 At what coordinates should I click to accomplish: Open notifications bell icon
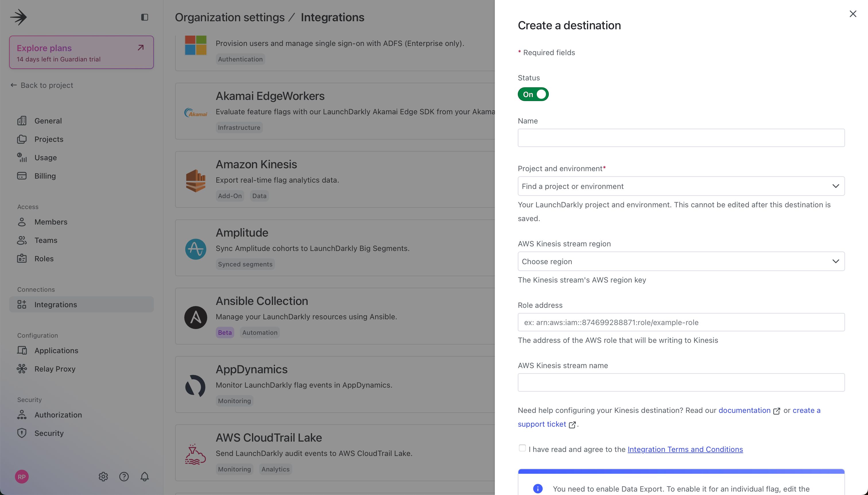click(x=144, y=477)
